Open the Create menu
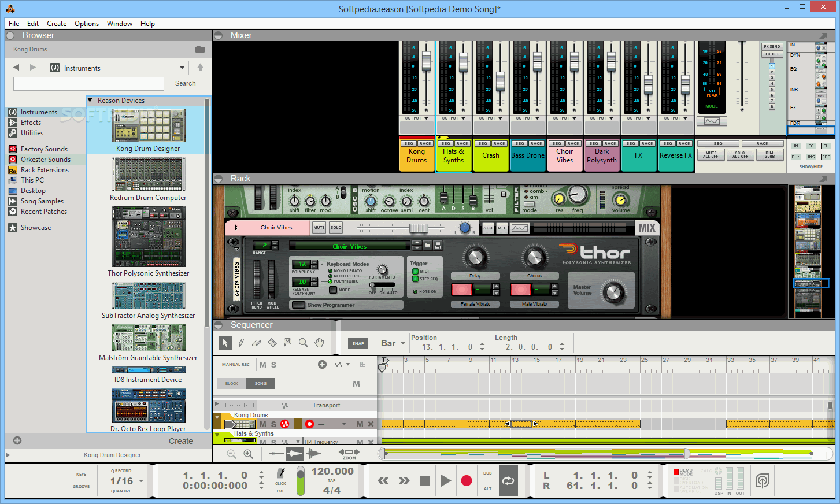The image size is (840, 504). [x=57, y=24]
